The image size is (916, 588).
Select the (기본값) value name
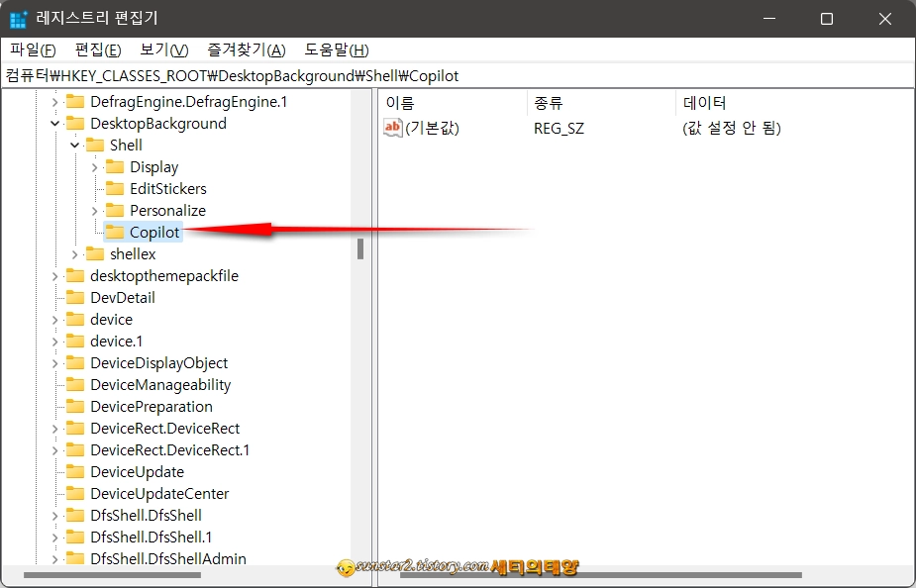point(433,128)
